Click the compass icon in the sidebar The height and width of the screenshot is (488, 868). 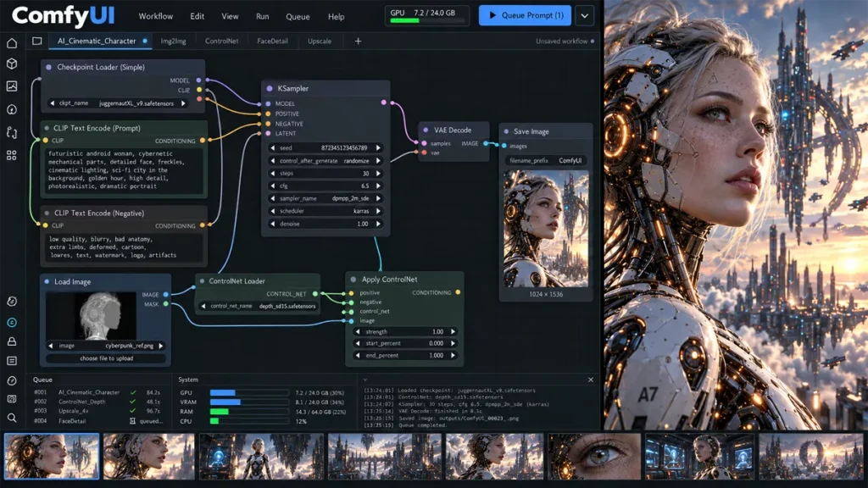[x=12, y=380]
